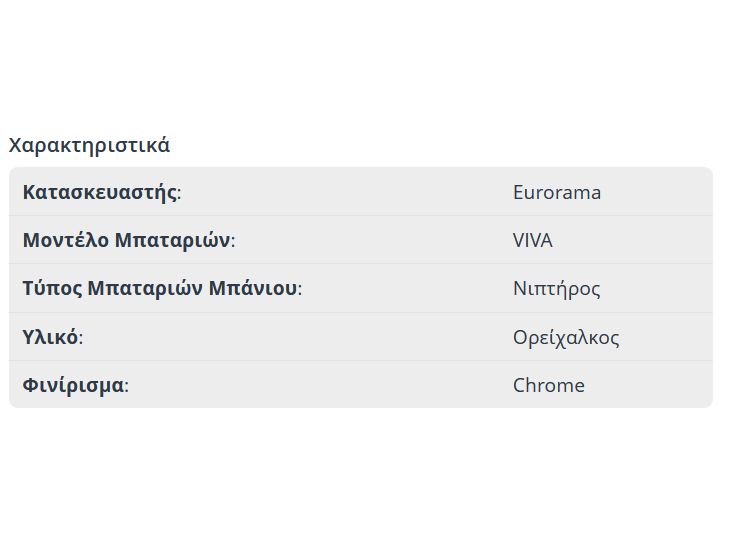Click the Τύπος Μπαταριών Μπάνιου label
Screen dimensions: 737x537
coord(162,289)
